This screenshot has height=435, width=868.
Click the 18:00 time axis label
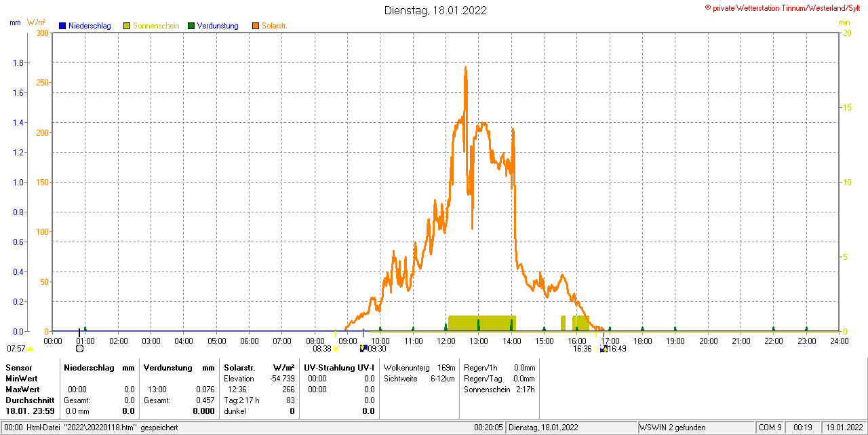(643, 341)
